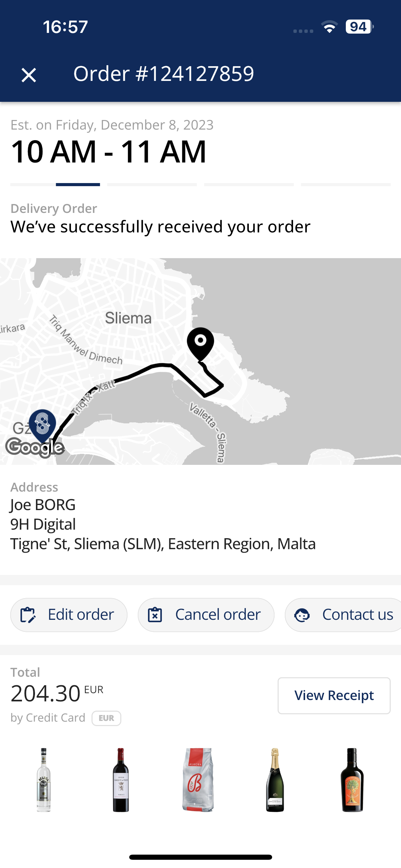Open the Aurora coffee bag thumbnail

[x=198, y=780]
